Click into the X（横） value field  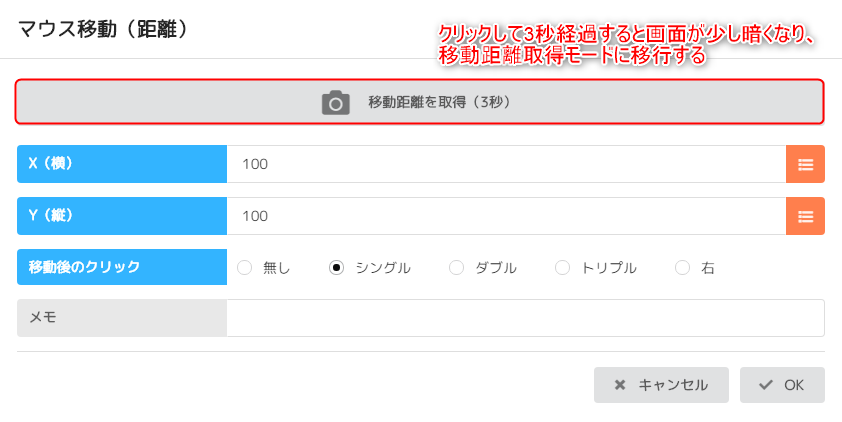pyautogui.click(x=505, y=164)
